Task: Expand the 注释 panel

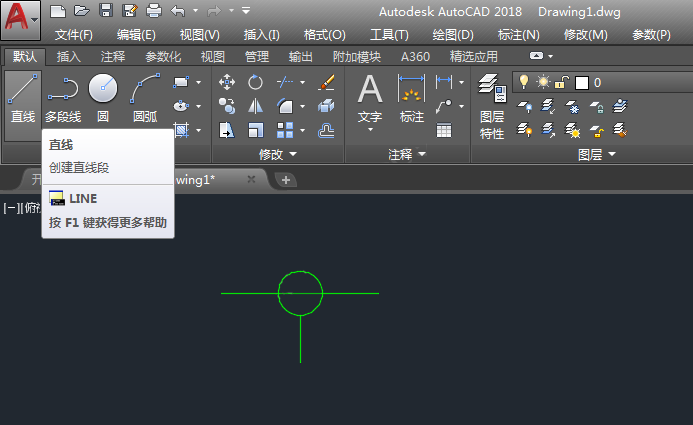Action: 407,154
